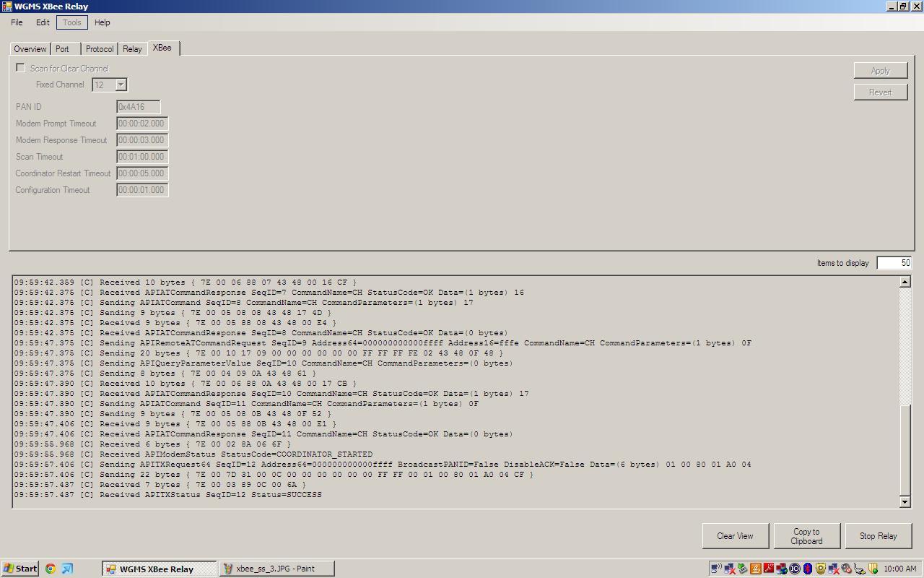
Task: Click the log scrollbar down arrow
Action: point(905,501)
